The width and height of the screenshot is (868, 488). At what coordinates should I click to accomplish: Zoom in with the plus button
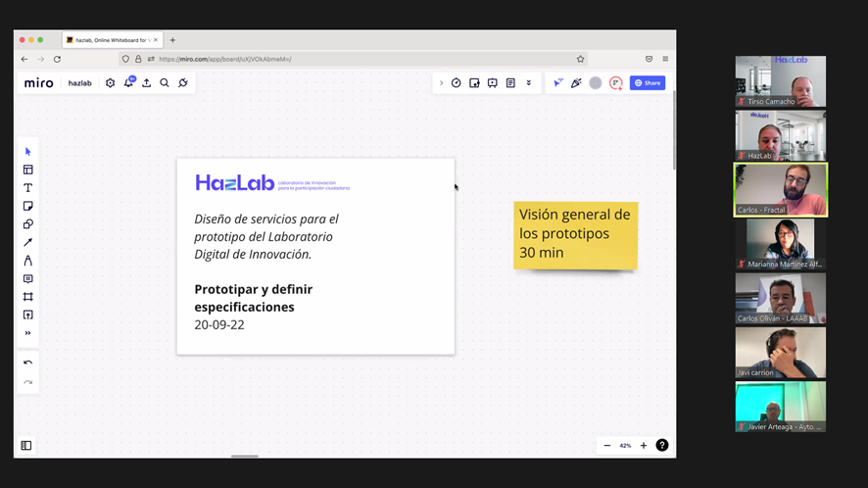coord(644,445)
